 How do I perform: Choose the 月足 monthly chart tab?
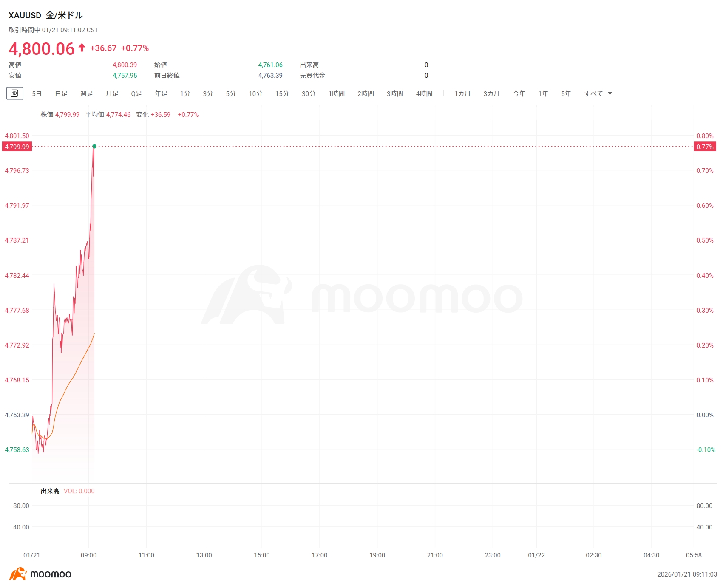[x=112, y=94]
